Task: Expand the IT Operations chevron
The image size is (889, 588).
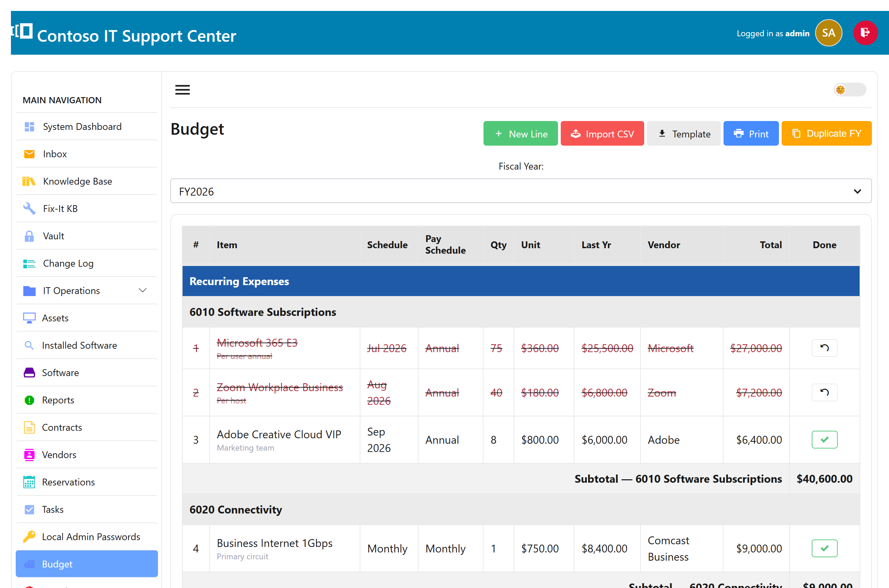Action: coord(143,291)
